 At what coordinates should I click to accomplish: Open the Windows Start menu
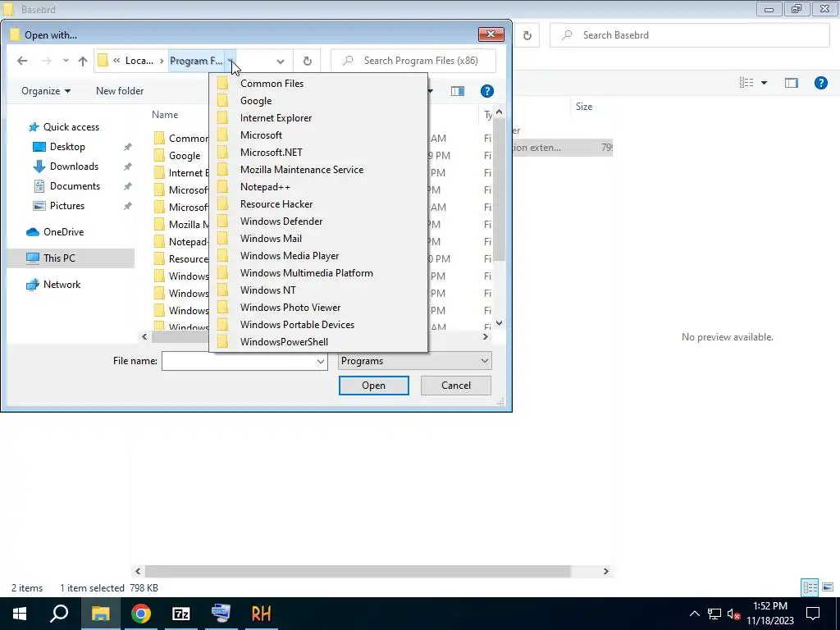pos(20,614)
